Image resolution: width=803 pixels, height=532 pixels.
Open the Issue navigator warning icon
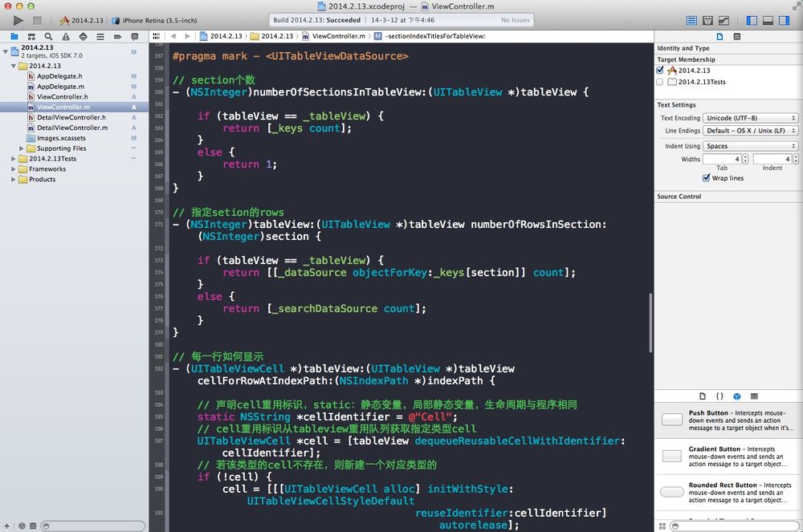pos(66,36)
